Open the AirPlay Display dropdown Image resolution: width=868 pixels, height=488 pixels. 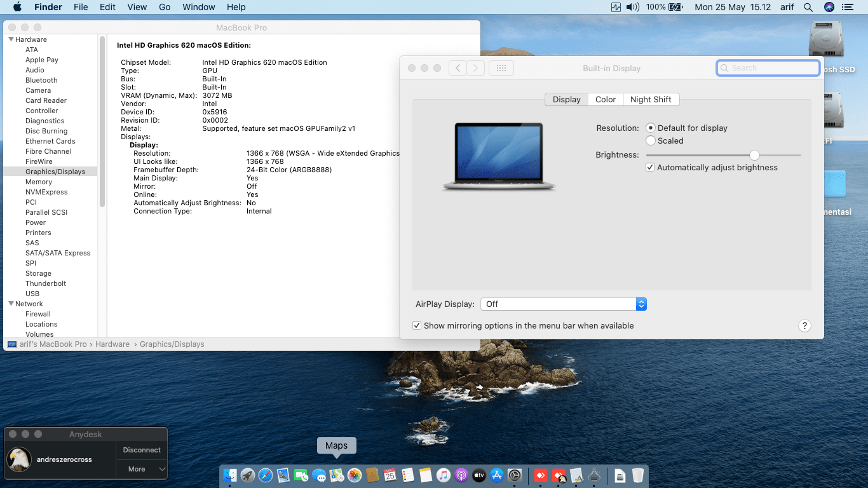click(x=564, y=304)
